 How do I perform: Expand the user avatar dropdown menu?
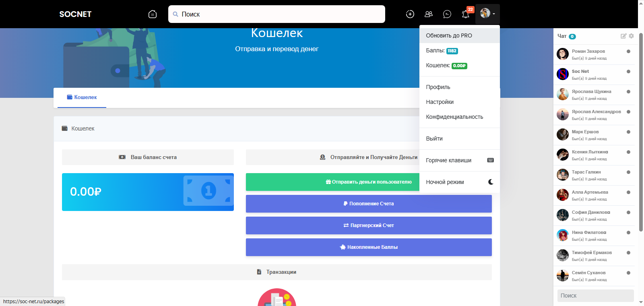pos(487,14)
